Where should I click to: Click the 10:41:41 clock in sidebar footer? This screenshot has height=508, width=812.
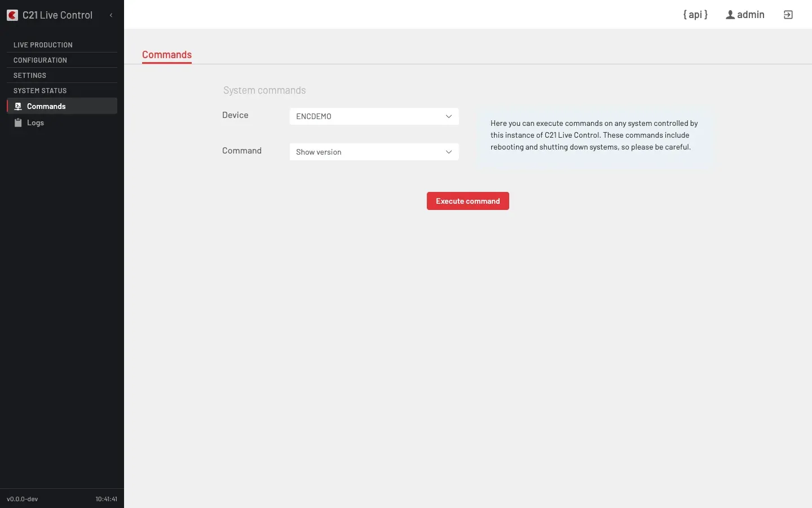107,499
